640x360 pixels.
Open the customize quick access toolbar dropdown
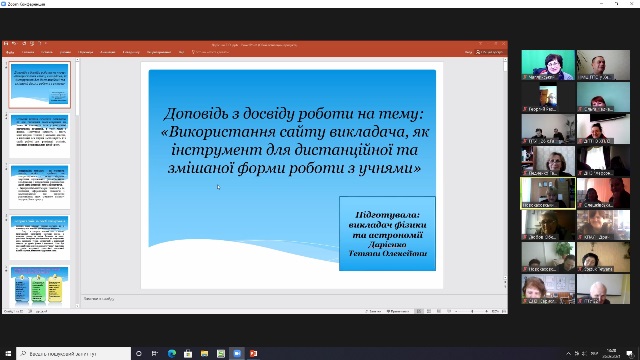click(x=46, y=43)
